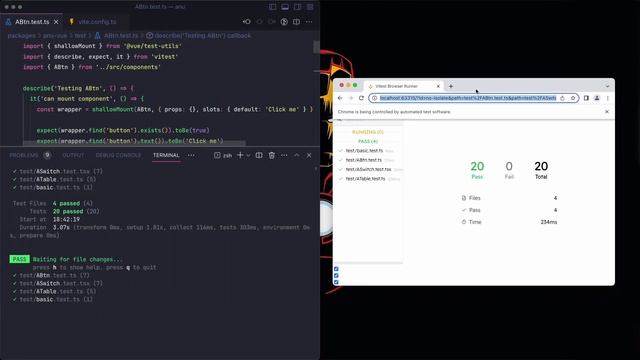
Task: Click the PASS (4) group header
Action: tap(368, 141)
